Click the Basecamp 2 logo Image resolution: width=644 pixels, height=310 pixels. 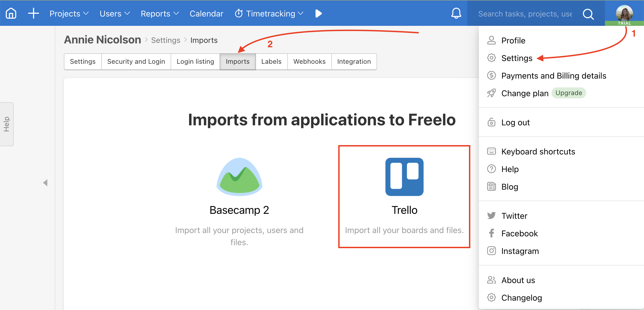239,177
